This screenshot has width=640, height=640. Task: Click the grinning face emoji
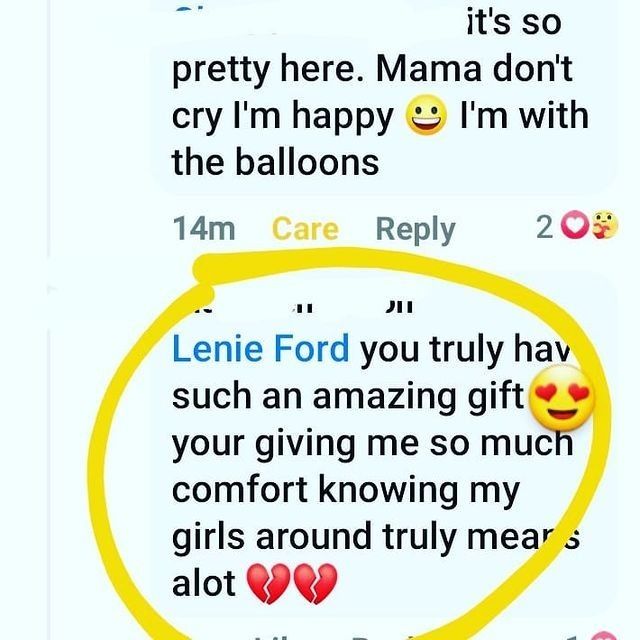(426, 116)
